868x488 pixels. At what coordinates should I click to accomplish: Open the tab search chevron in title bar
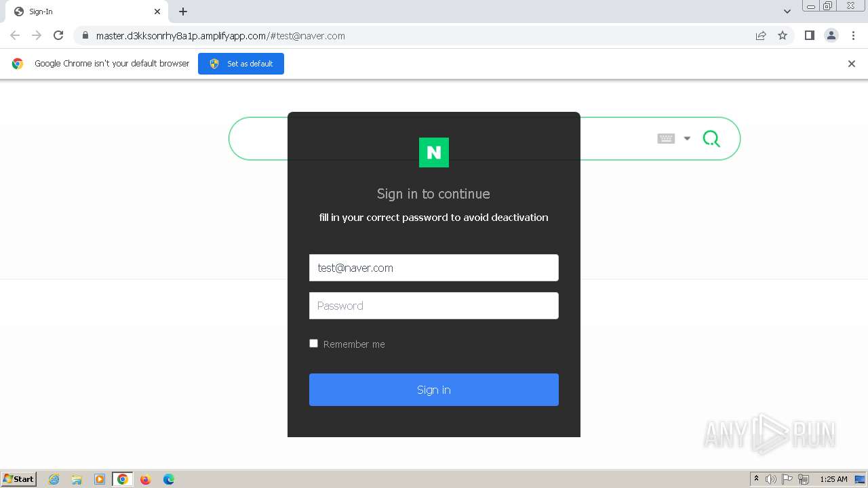pos(787,12)
